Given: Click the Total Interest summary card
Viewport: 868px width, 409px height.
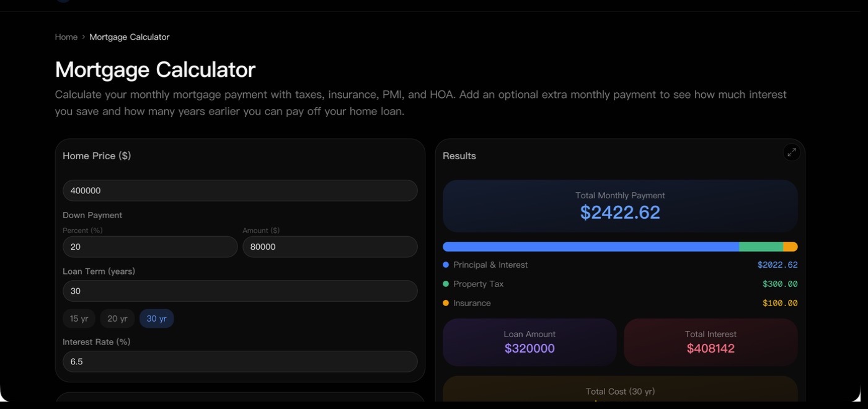Looking at the screenshot, I should pyautogui.click(x=711, y=342).
